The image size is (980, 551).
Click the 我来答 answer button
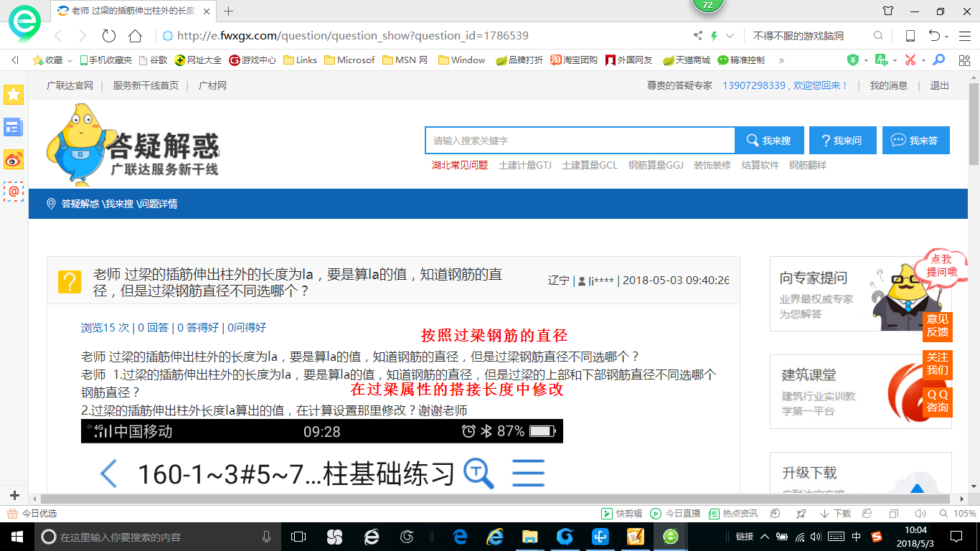[916, 141]
